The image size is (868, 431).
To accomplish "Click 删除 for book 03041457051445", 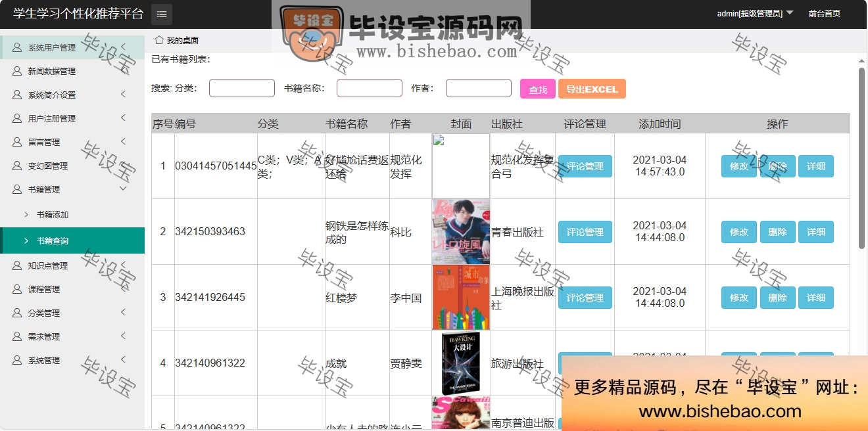I will point(778,166).
